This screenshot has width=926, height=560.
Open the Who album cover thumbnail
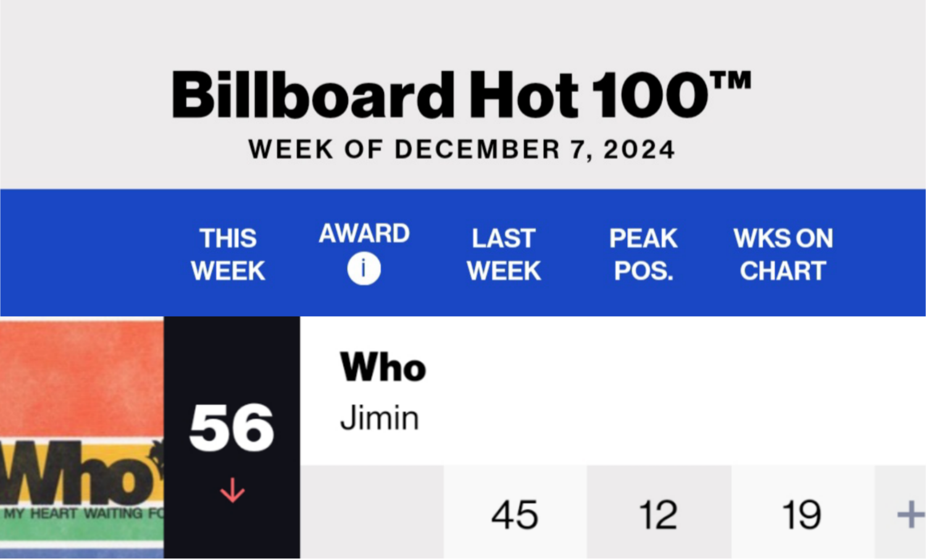(x=82, y=438)
